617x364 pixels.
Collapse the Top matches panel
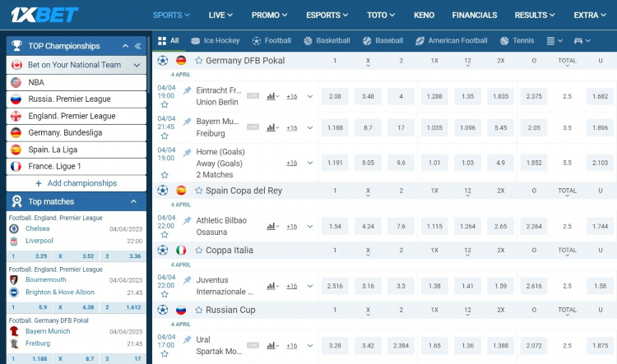pos(133,201)
